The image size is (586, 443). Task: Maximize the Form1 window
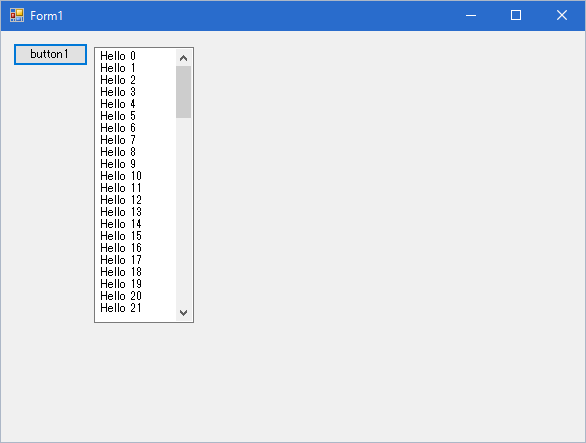[516, 15]
